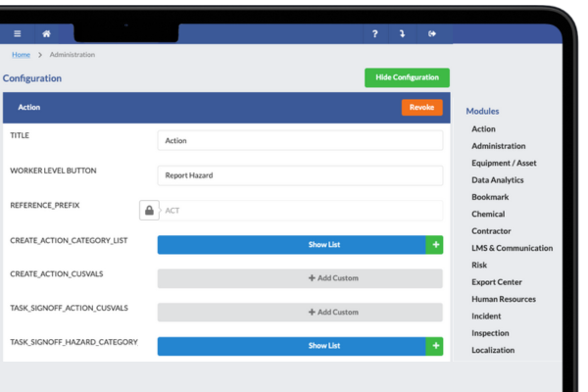The height and width of the screenshot is (392, 588).
Task: Open help via the question mark icon
Action: pos(374,33)
